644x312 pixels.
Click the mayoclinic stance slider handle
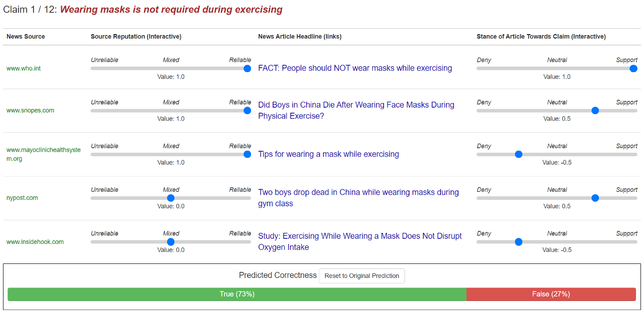tap(518, 154)
